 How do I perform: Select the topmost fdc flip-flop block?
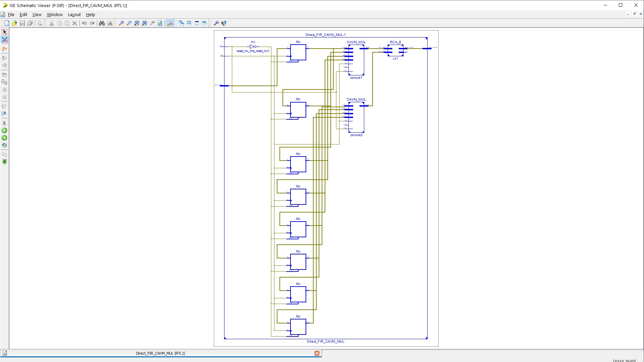(x=298, y=52)
